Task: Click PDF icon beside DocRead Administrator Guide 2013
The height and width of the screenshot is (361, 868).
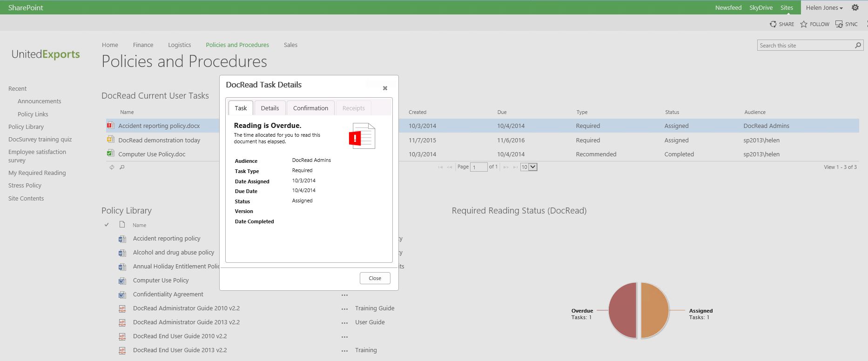Action: [122, 322]
